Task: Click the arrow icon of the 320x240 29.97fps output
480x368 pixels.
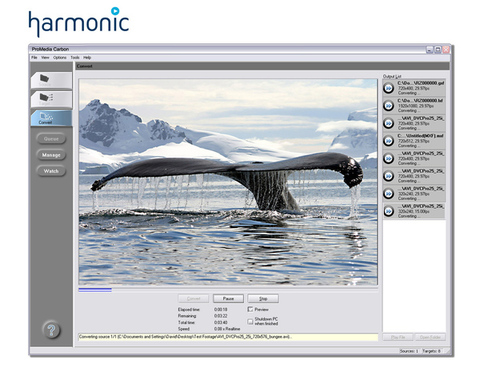Action: pos(388,193)
